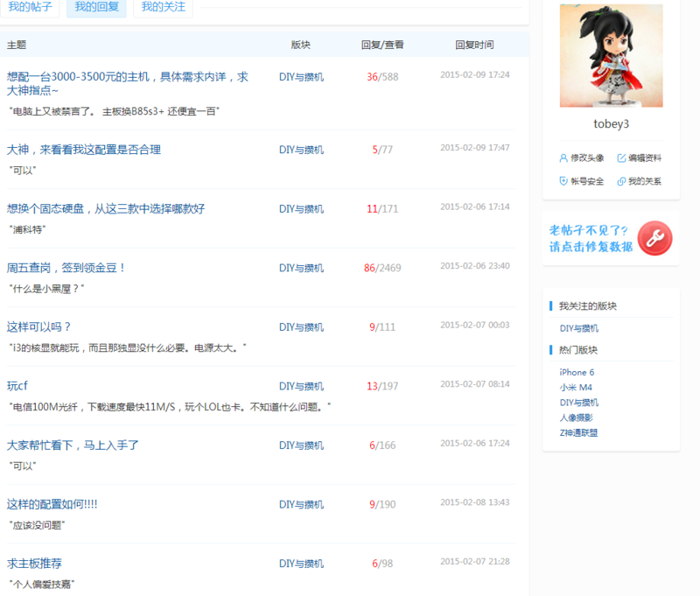This screenshot has width=700, height=596.
Task: Click reply count 86/2469
Action: pos(382,268)
